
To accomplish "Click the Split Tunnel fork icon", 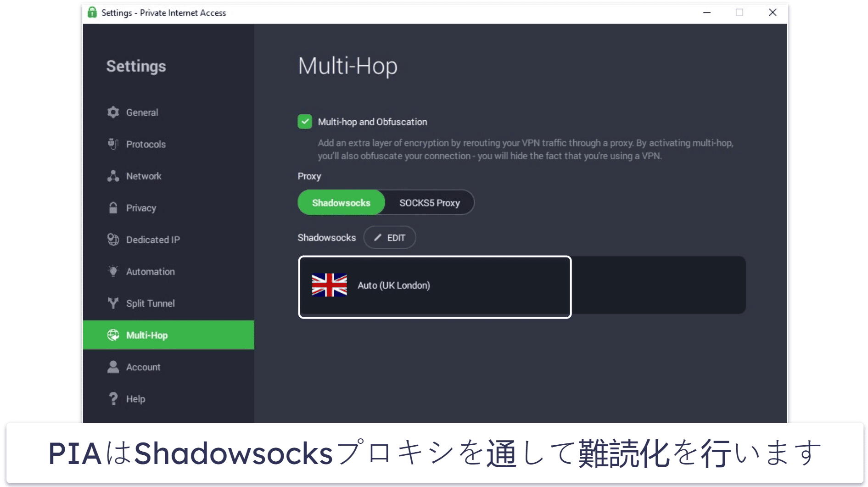I will 113,303.
